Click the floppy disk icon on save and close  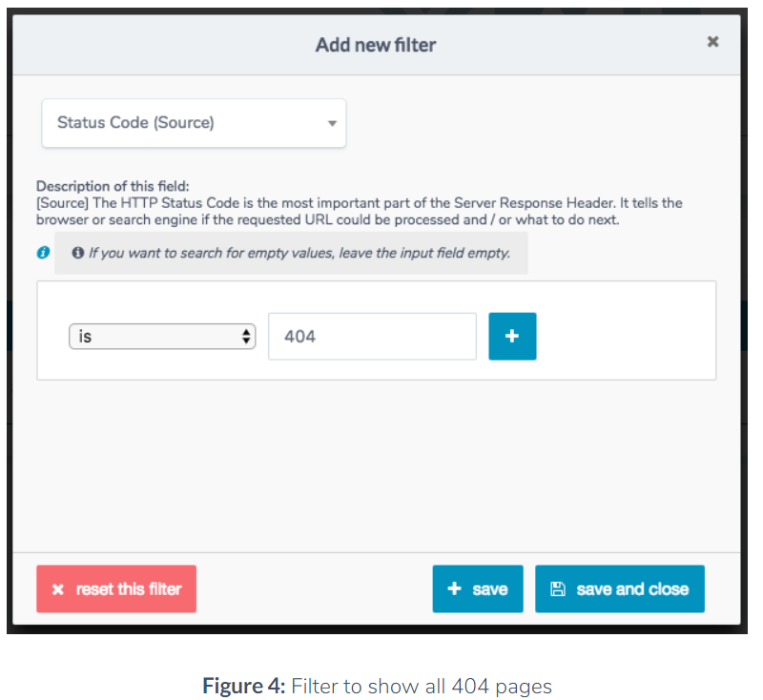(x=558, y=589)
